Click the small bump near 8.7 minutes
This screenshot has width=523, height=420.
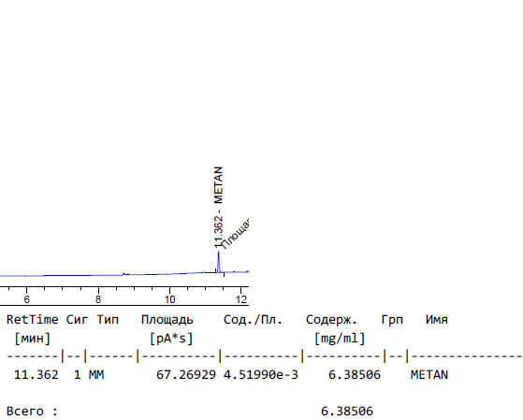point(124,274)
